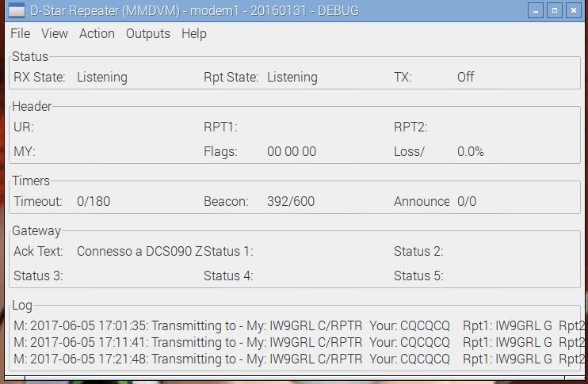Open the Help menu
588x384 pixels.
click(194, 34)
